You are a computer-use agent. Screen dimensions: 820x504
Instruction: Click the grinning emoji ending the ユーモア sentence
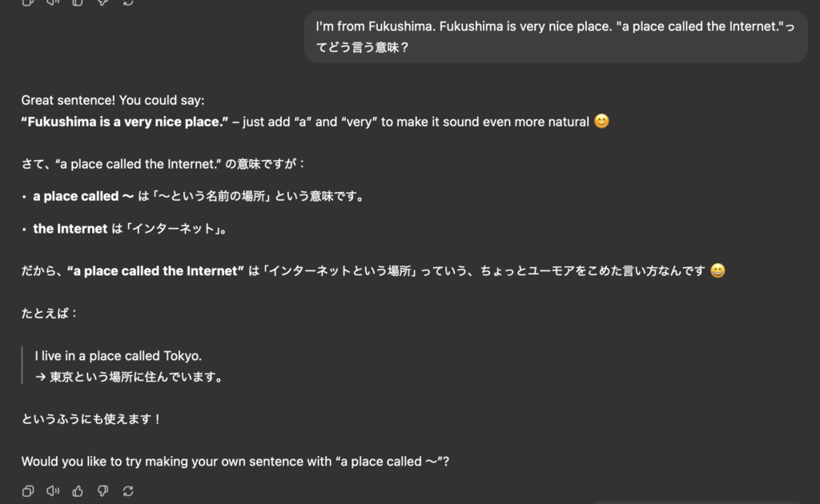click(717, 270)
